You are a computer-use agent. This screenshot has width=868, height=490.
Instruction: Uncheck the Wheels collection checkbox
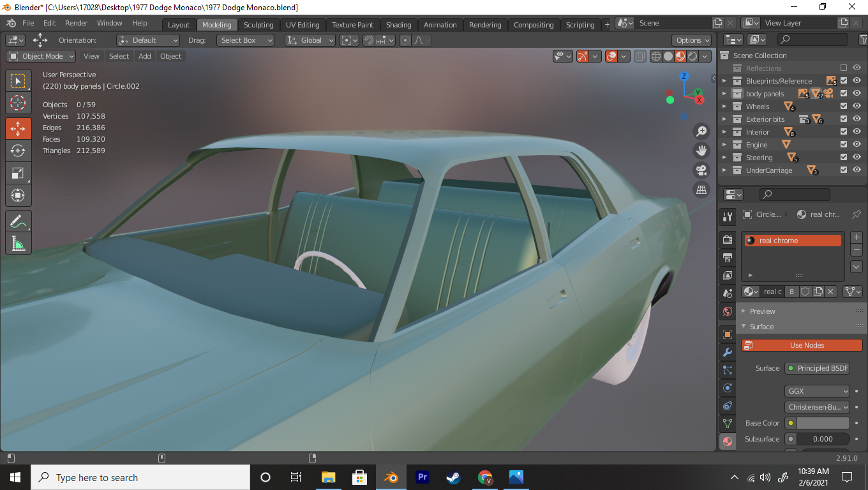click(844, 107)
